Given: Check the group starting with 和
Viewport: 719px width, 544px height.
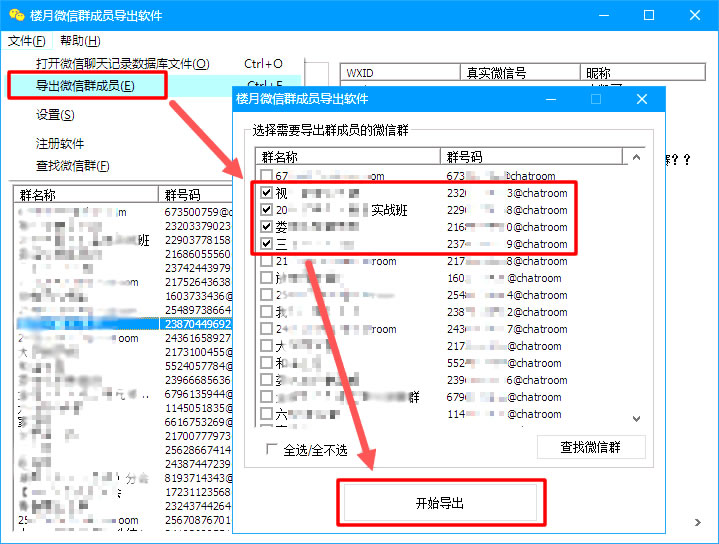Looking at the screenshot, I should pyautogui.click(x=266, y=362).
